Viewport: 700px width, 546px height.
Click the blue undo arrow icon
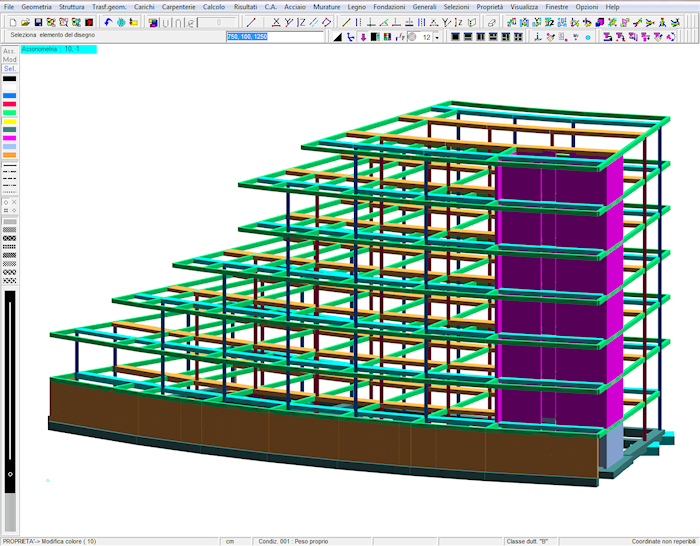coord(108,22)
